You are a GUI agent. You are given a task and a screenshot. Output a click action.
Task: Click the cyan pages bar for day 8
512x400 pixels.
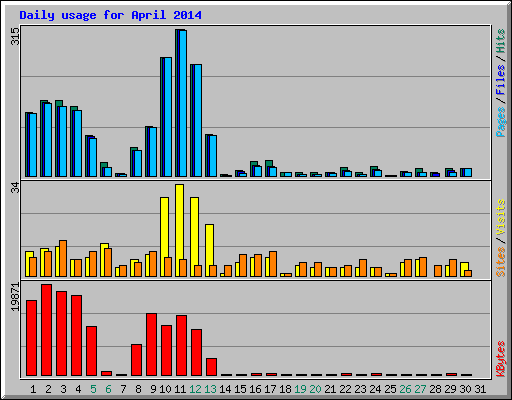point(138,163)
